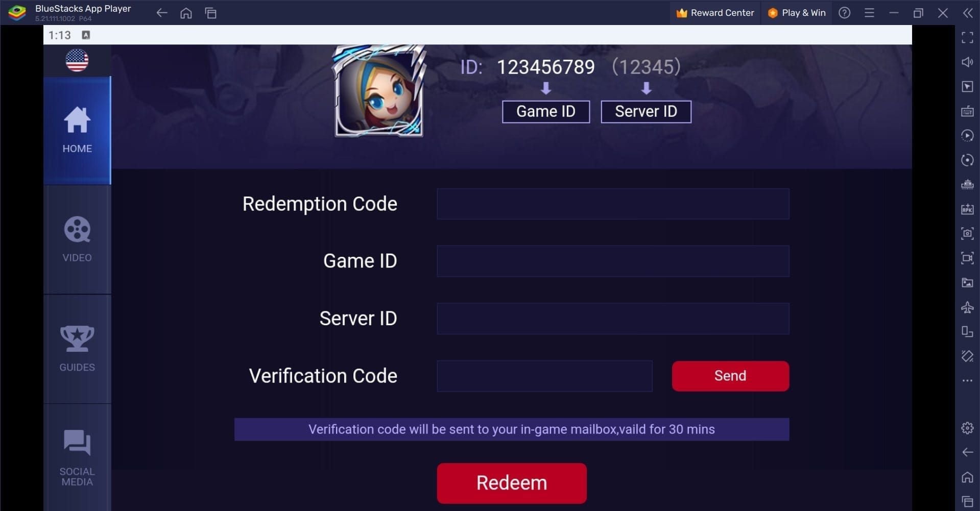Screen dimensions: 980x511
Task: Switch to the VIDEO tab
Action: [77, 240]
